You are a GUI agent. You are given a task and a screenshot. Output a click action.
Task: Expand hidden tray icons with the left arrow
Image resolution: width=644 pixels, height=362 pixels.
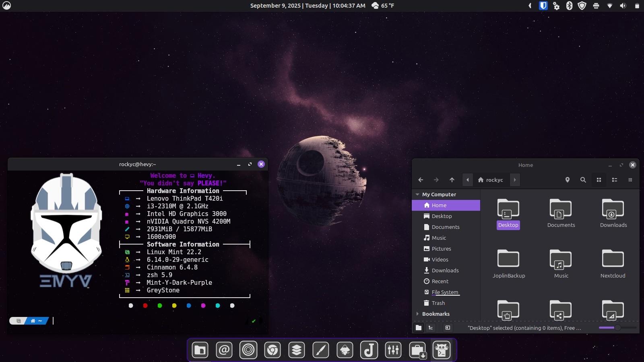pos(530,6)
